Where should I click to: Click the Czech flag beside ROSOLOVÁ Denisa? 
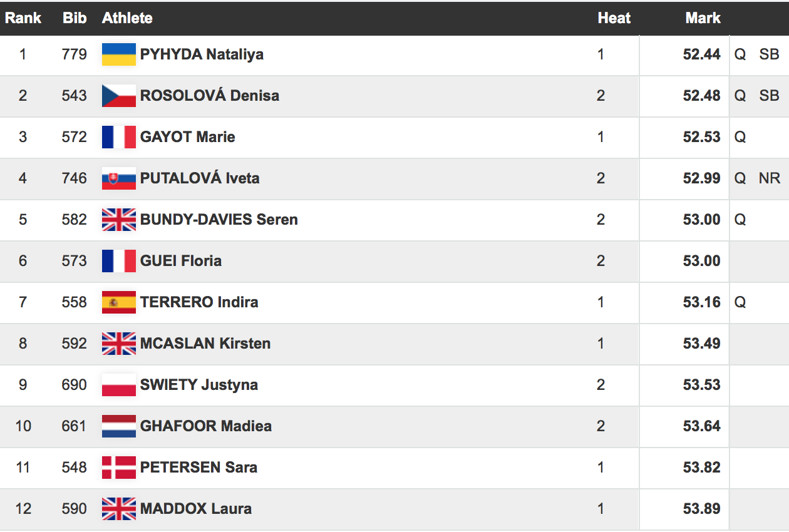click(119, 96)
